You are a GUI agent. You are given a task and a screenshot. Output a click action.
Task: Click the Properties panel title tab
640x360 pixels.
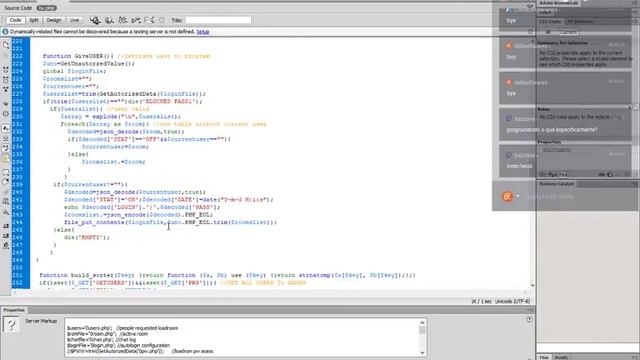[x=14, y=310]
